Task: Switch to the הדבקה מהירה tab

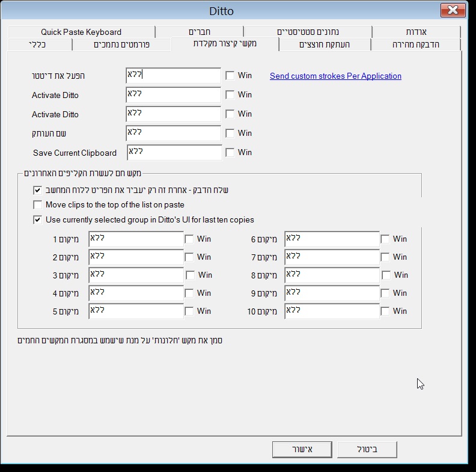Action: (415, 44)
